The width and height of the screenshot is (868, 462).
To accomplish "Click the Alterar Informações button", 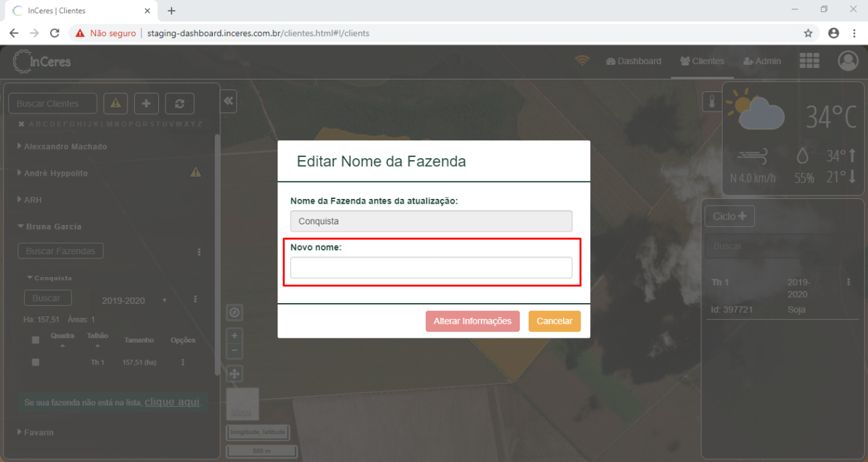I will click(472, 321).
